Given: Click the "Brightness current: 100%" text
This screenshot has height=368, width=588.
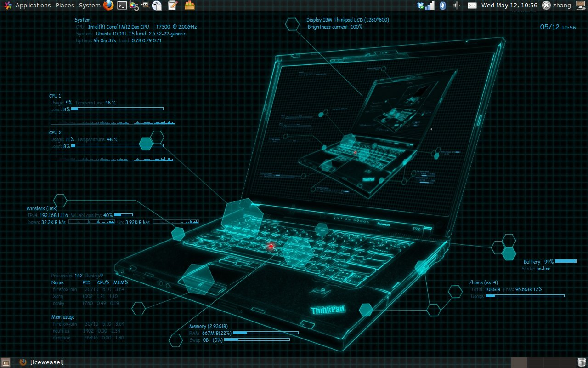Looking at the screenshot, I should click(x=335, y=27).
